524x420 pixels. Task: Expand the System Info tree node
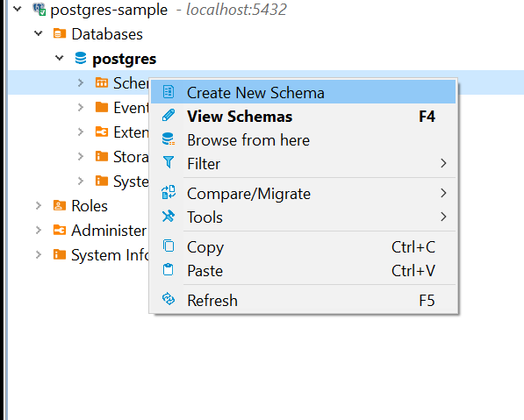(x=39, y=254)
